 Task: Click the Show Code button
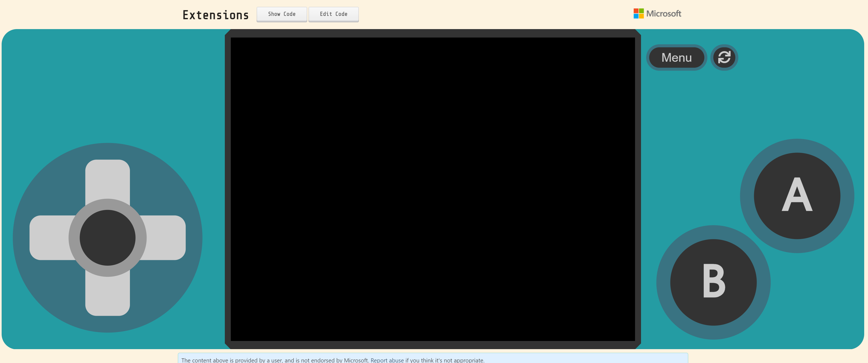281,14
